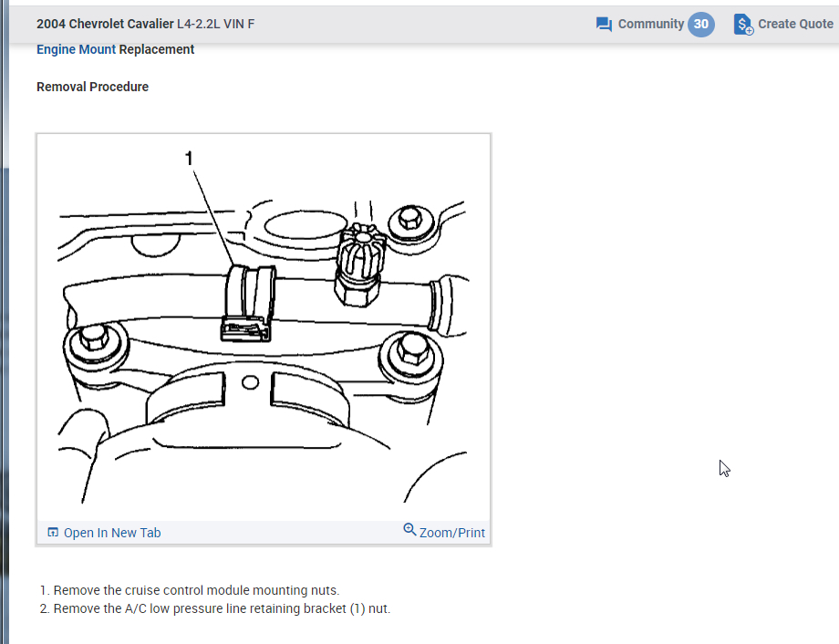Image resolution: width=839 pixels, height=644 pixels.
Task: Click step 1 cruise control module text
Action: 196,590
